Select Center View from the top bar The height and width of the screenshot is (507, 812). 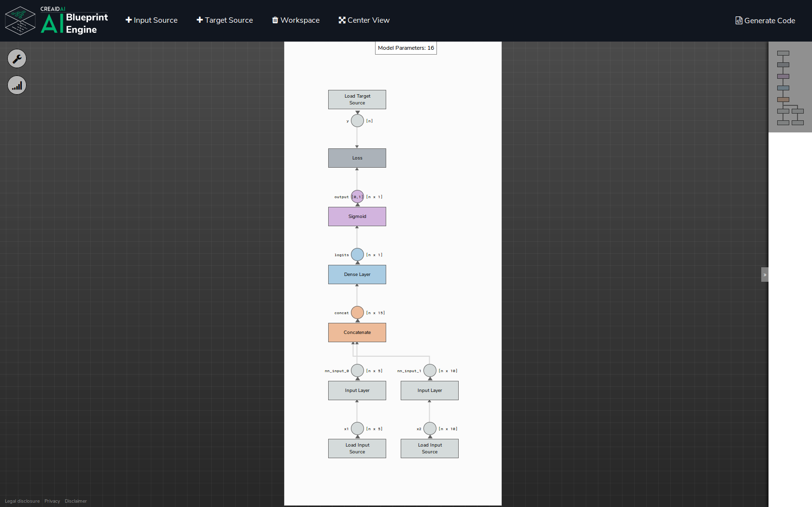(368, 20)
